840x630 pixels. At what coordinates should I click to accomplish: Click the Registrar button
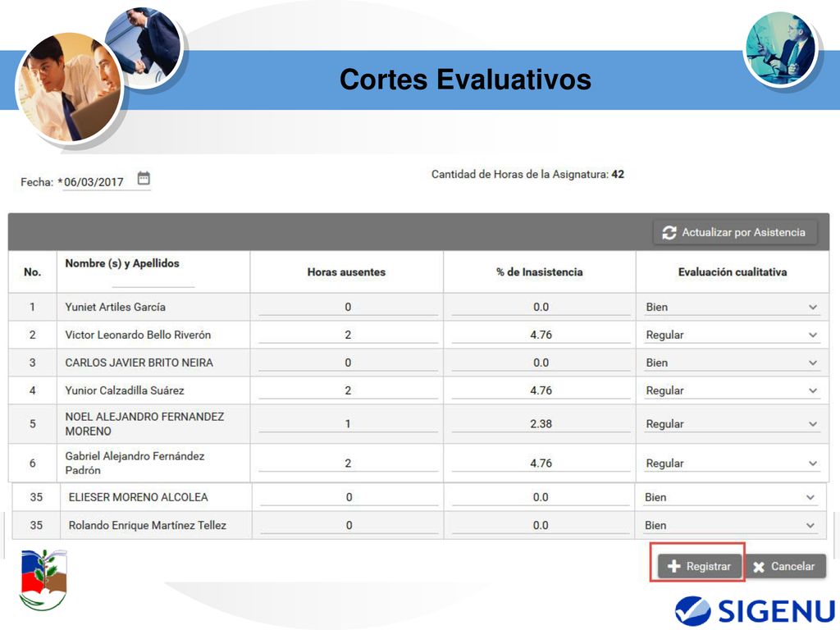pyautogui.click(x=699, y=566)
